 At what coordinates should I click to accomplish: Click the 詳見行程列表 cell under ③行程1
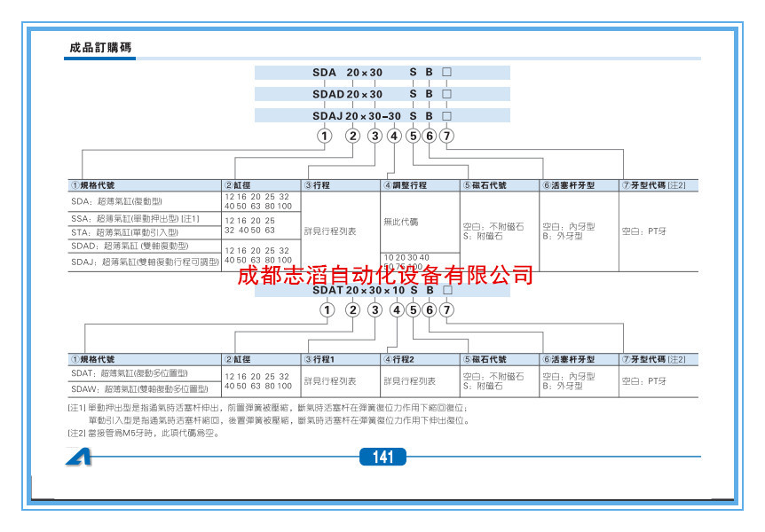341,381
